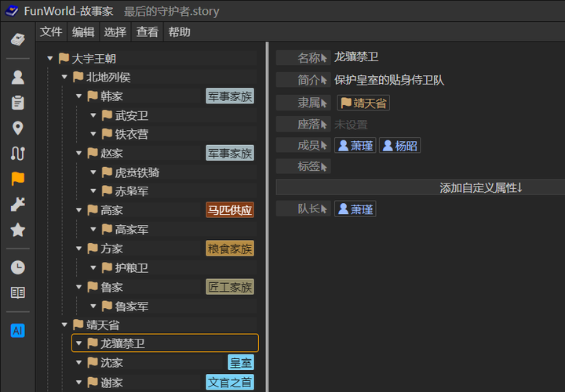The height and width of the screenshot is (392, 565).
Task: Click the clipboard notes sidebar icon
Action: pyautogui.click(x=17, y=103)
